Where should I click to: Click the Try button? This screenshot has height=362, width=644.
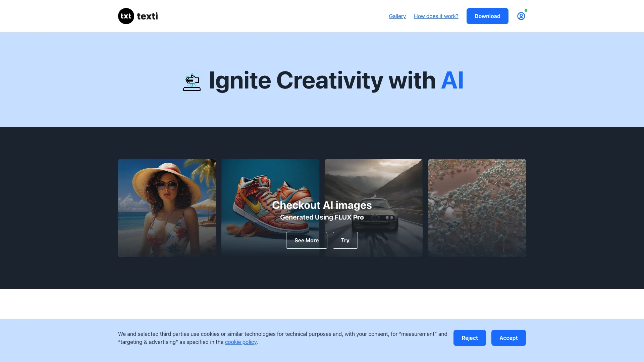(x=345, y=240)
